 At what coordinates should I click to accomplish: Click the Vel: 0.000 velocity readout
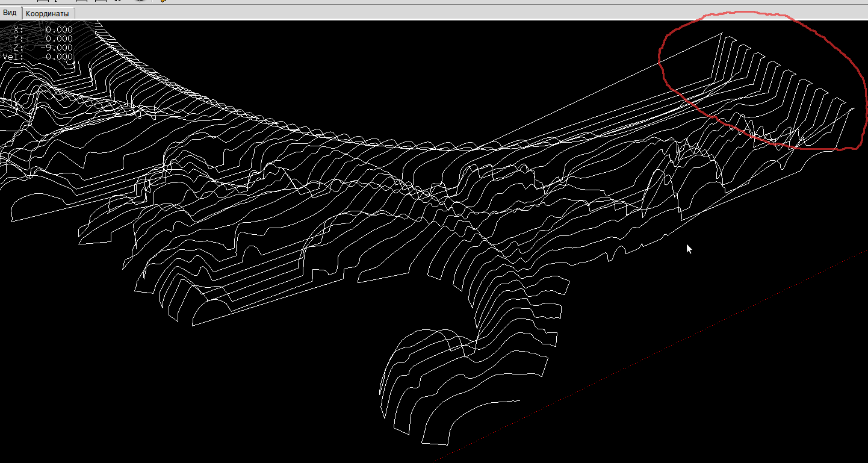point(38,57)
